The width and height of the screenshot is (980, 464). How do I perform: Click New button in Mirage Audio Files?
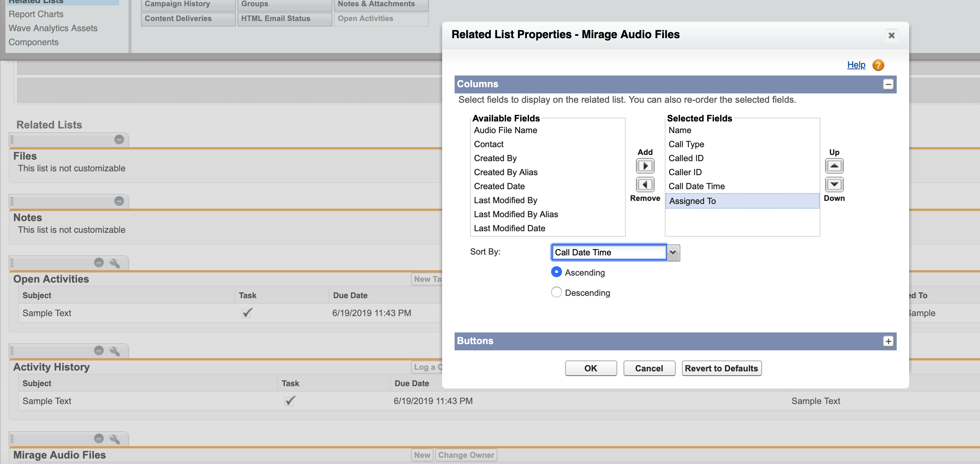(x=422, y=455)
